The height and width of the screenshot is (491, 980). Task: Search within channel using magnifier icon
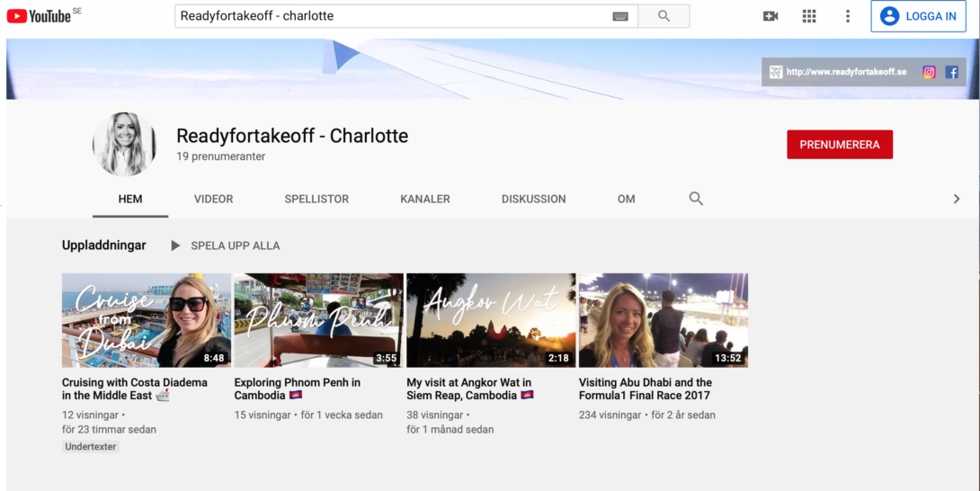point(696,199)
